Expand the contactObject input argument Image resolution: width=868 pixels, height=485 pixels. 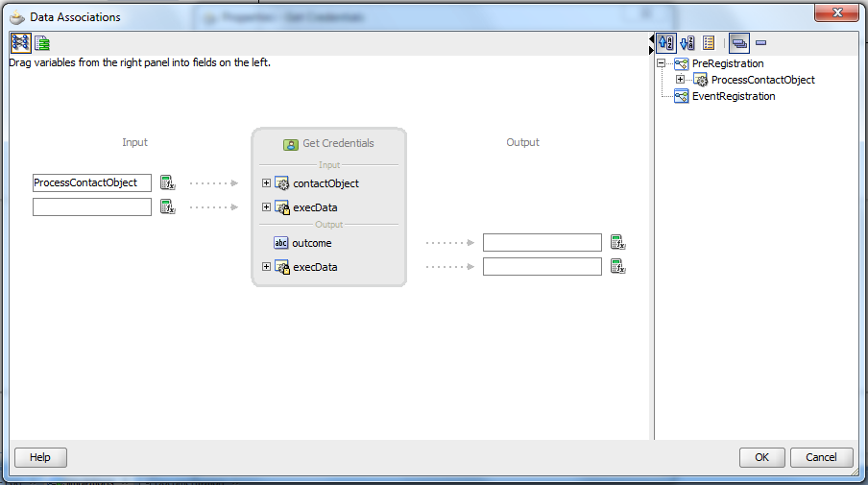point(266,182)
